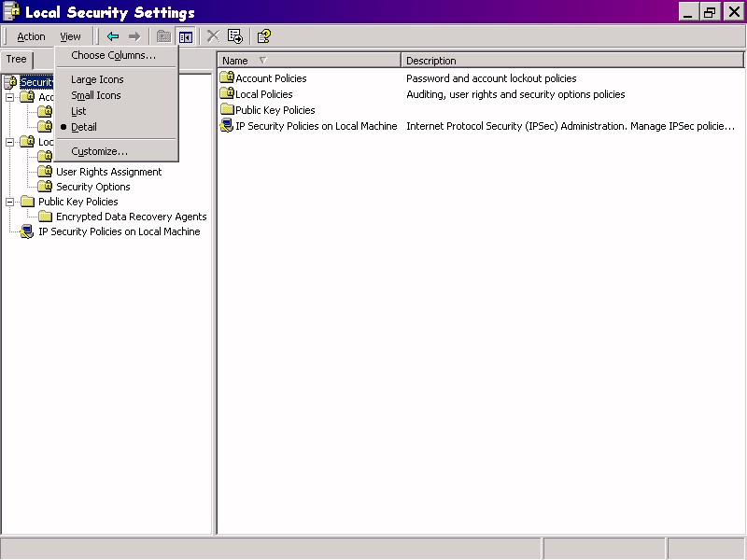This screenshot has height=560, width=747.
Task: Collapse the Account Policies tree node
Action: point(10,97)
